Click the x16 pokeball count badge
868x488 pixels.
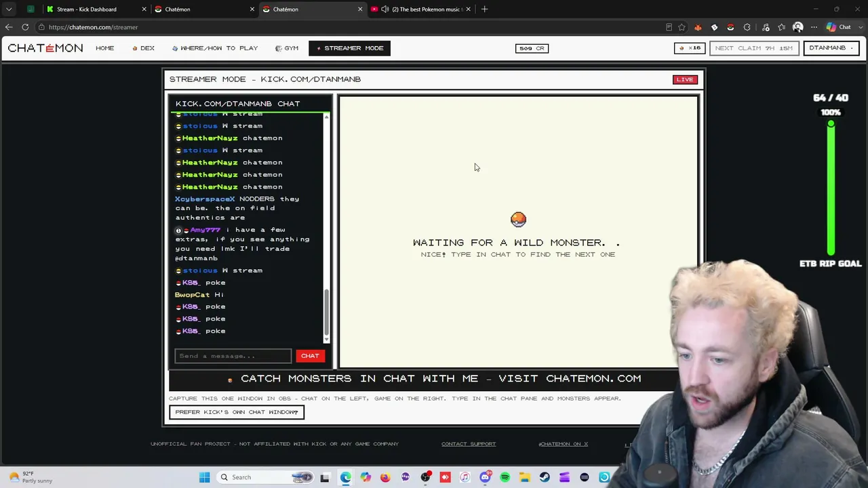point(690,48)
